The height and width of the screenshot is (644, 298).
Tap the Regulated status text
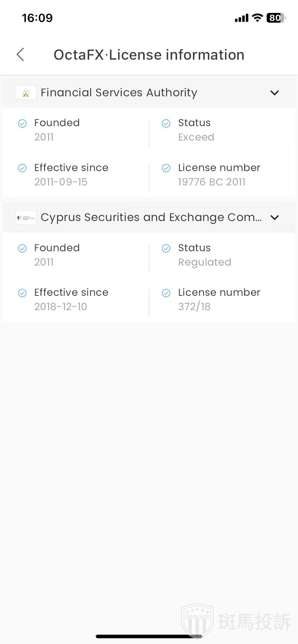pyautogui.click(x=204, y=262)
